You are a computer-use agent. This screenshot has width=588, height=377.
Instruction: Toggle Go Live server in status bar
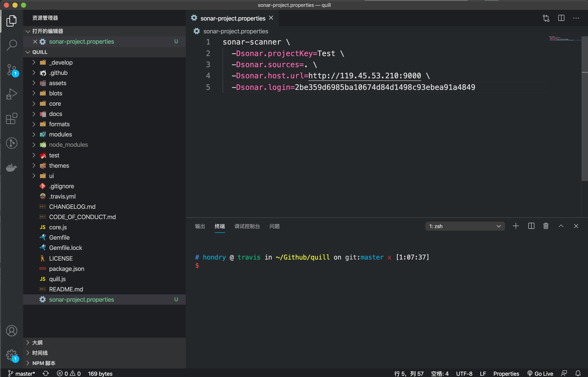point(540,373)
